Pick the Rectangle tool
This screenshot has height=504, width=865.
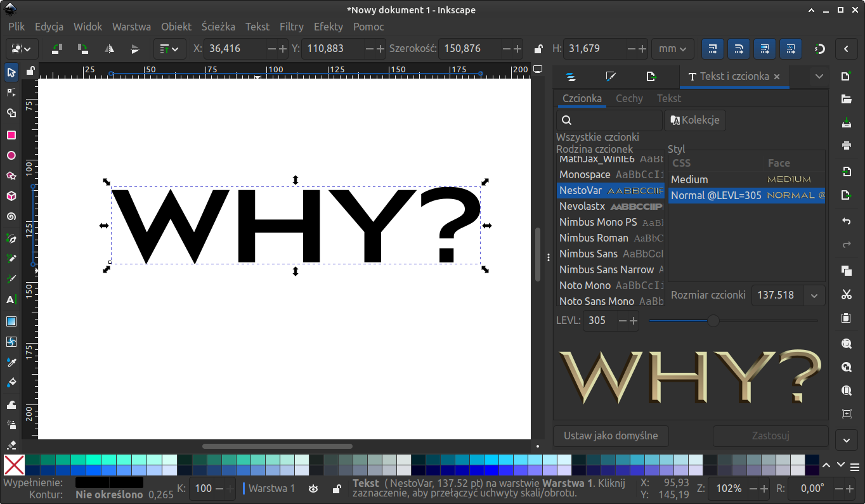[11, 134]
